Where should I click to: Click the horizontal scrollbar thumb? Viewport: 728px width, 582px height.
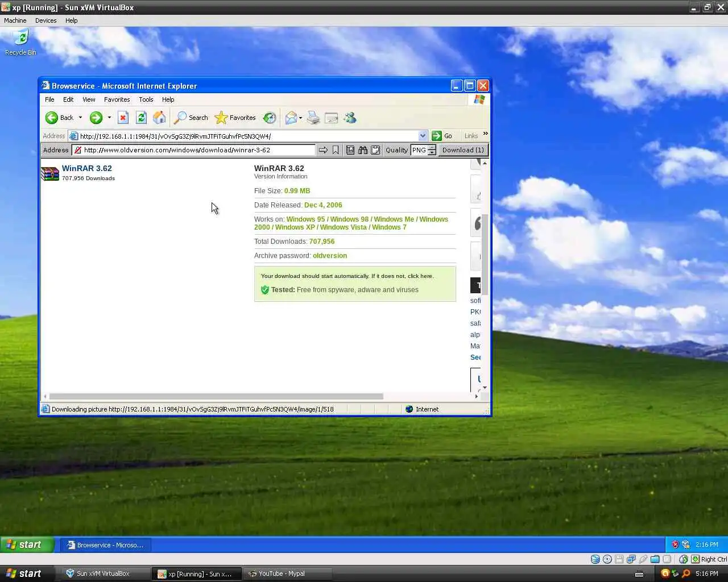click(216, 396)
